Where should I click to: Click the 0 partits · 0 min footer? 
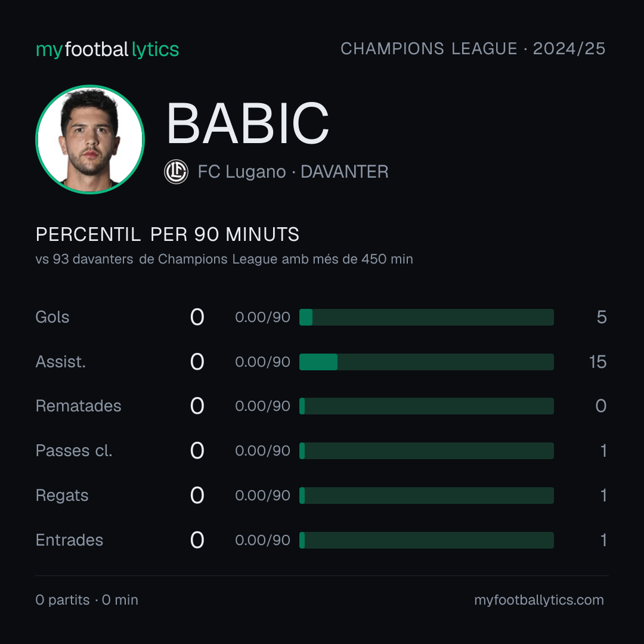click(x=86, y=600)
